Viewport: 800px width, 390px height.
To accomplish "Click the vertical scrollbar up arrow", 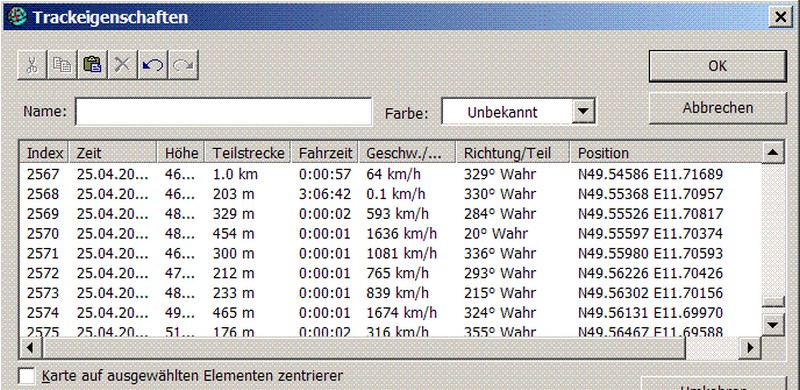I will point(772,152).
